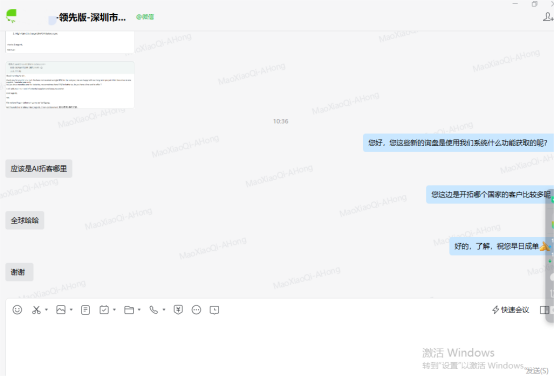
Task: Click the scissors screenshot tool
Action: point(36,310)
